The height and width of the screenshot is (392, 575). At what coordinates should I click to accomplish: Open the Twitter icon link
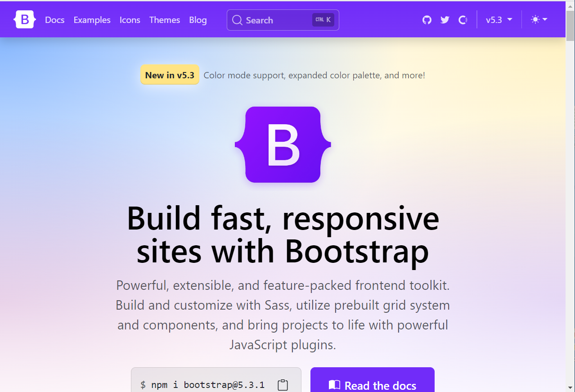445,20
